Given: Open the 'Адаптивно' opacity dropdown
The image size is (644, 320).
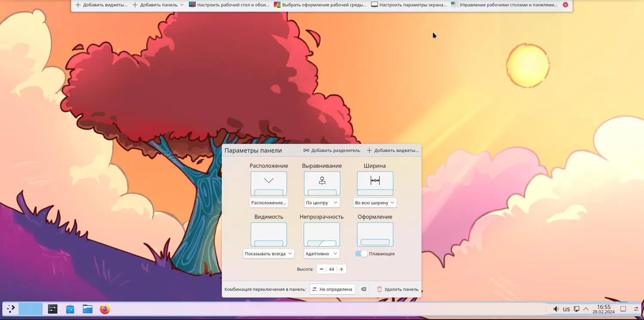Looking at the screenshot, I should tap(322, 254).
